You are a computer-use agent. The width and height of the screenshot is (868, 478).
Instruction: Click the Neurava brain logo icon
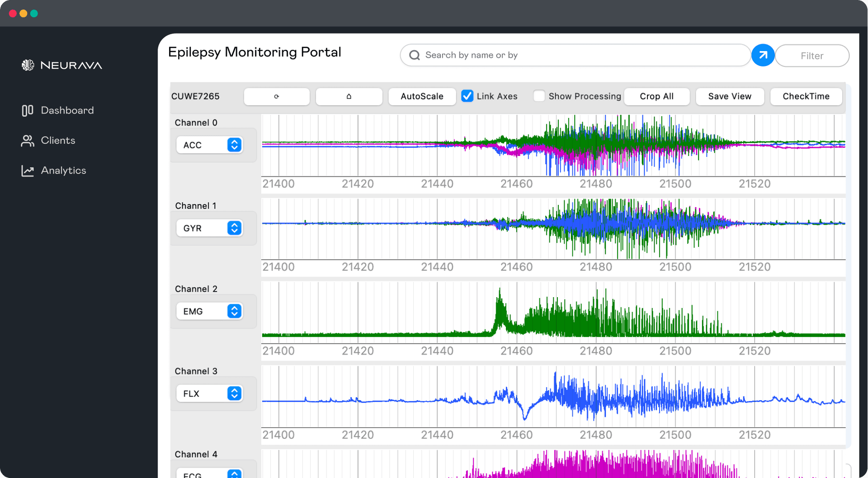click(28, 65)
